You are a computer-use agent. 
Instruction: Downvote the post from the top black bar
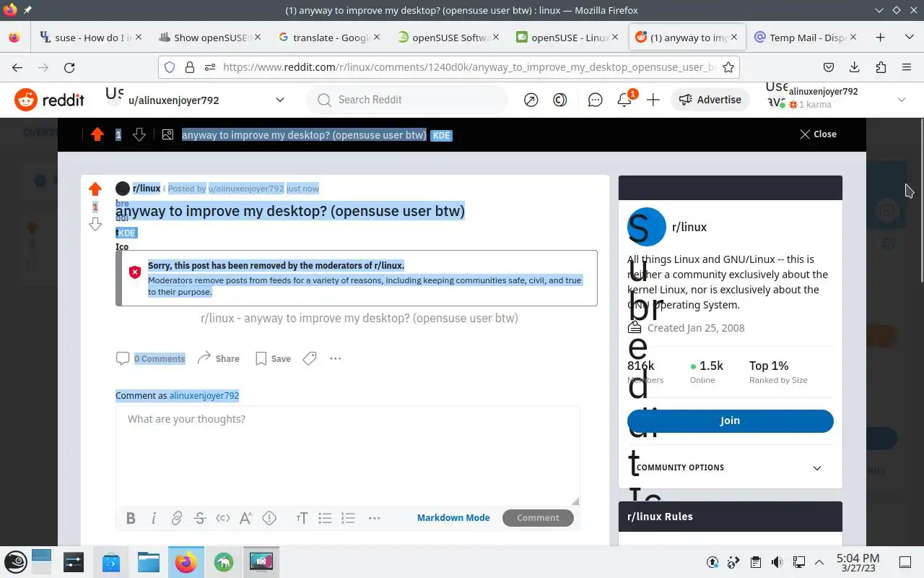[x=139, y=134]
